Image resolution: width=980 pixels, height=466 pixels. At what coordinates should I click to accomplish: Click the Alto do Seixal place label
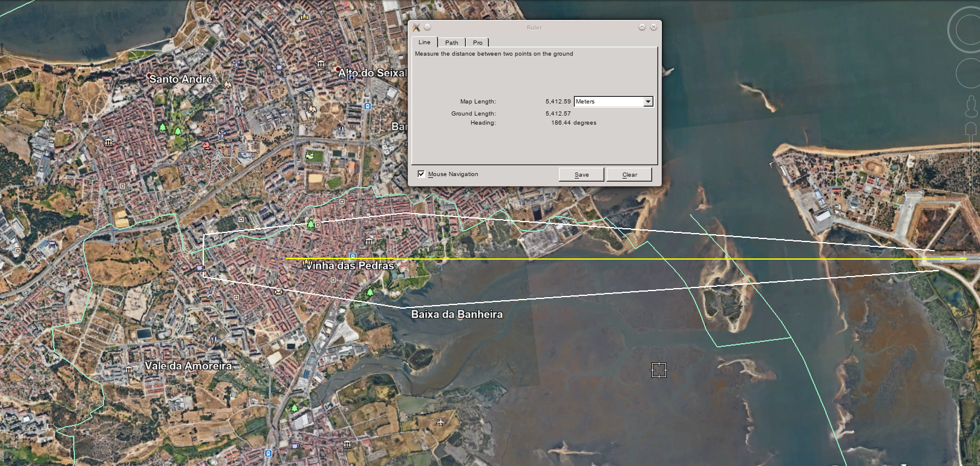pyautogui.click(x=371, y=73)
